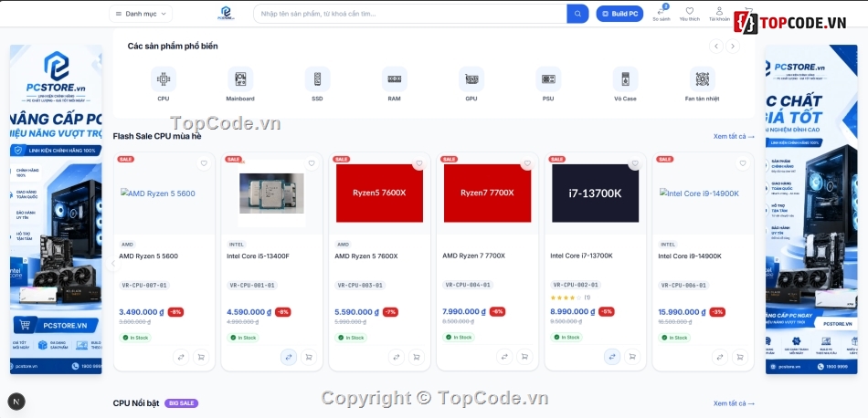Click the Flash Sale CPU mùa hè heading
The image size is (868, 418).
pyautogui.click(x=157, y=136)
